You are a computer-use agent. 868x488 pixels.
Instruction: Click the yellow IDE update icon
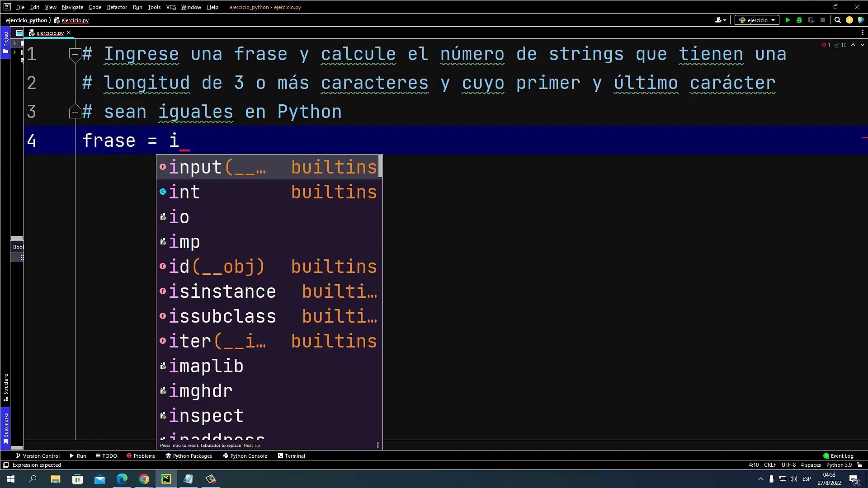point(849,20)
